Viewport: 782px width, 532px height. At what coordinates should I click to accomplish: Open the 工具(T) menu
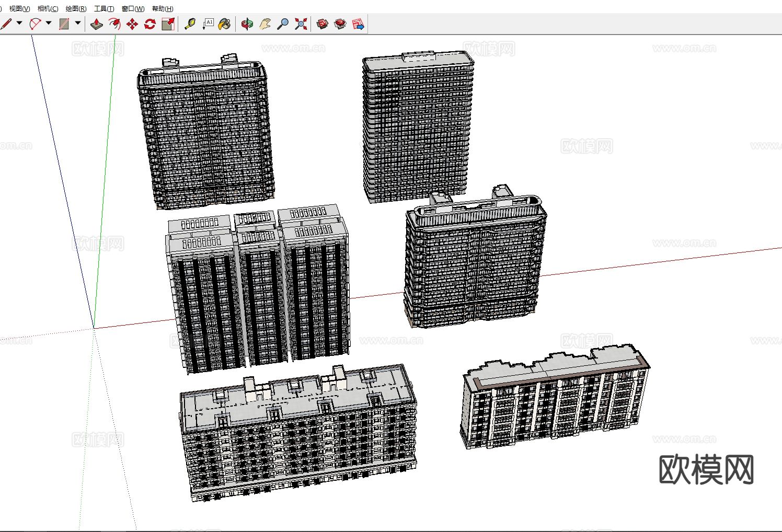click(104, 8)
